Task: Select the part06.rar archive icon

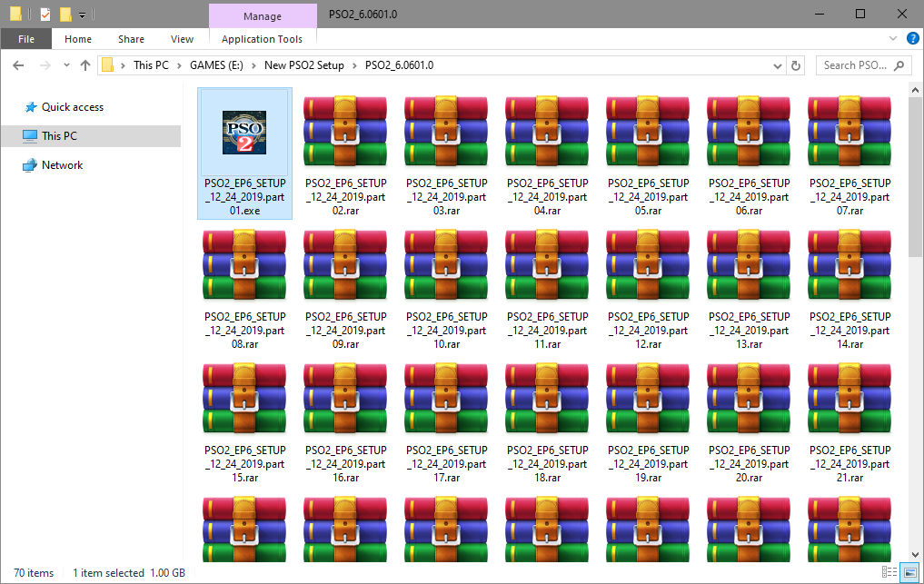Action: click(x=749, y=132)
